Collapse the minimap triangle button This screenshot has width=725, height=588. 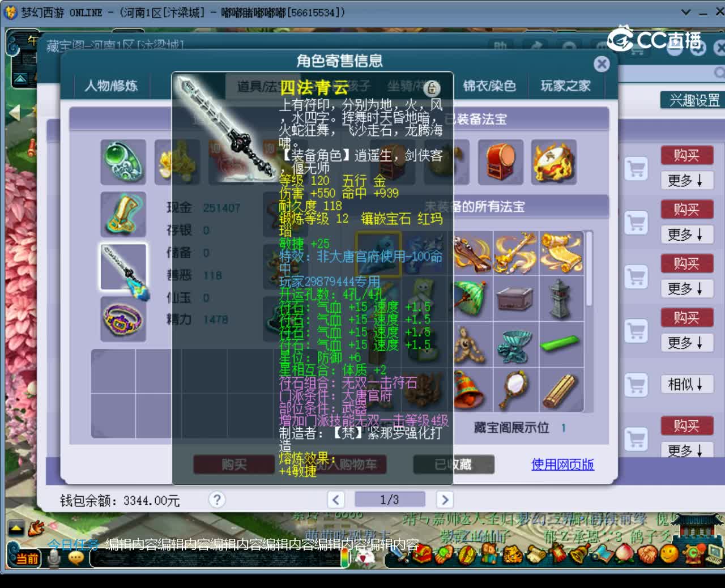point(20,78)
